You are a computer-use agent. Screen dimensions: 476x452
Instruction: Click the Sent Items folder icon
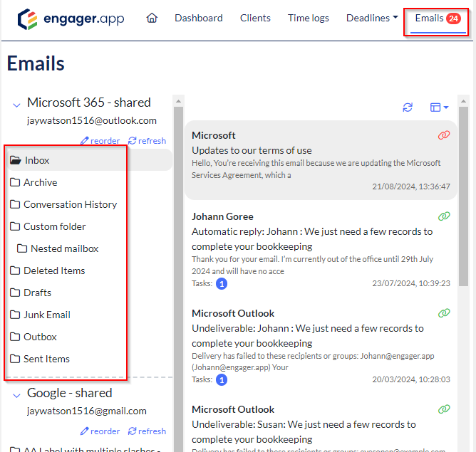click(x=15, y=359)
